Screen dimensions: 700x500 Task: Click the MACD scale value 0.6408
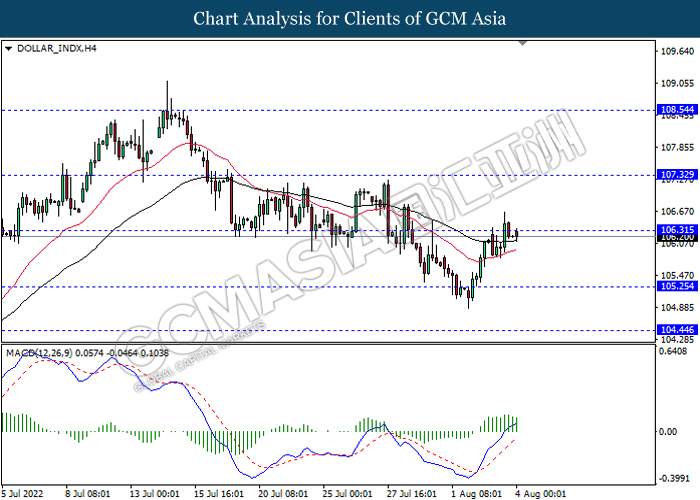673,351
